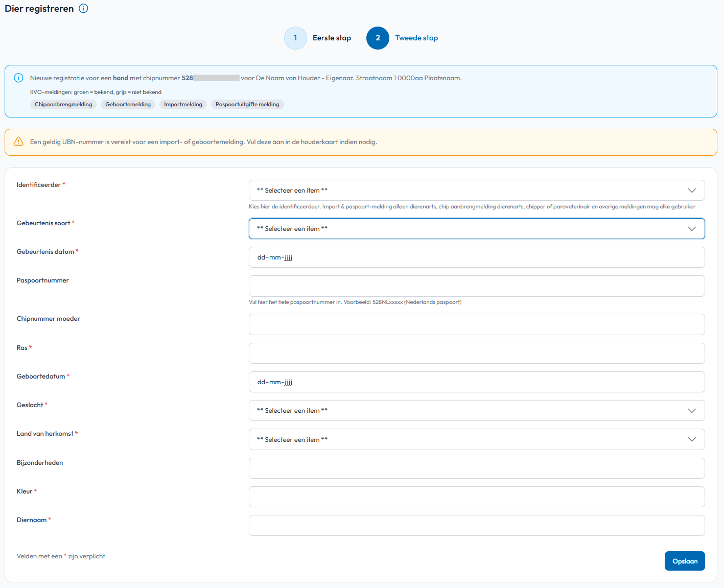Click the passport example hint 528NLxxxxx text
Viewport: 724px width, 588px height.
[355, 302]
